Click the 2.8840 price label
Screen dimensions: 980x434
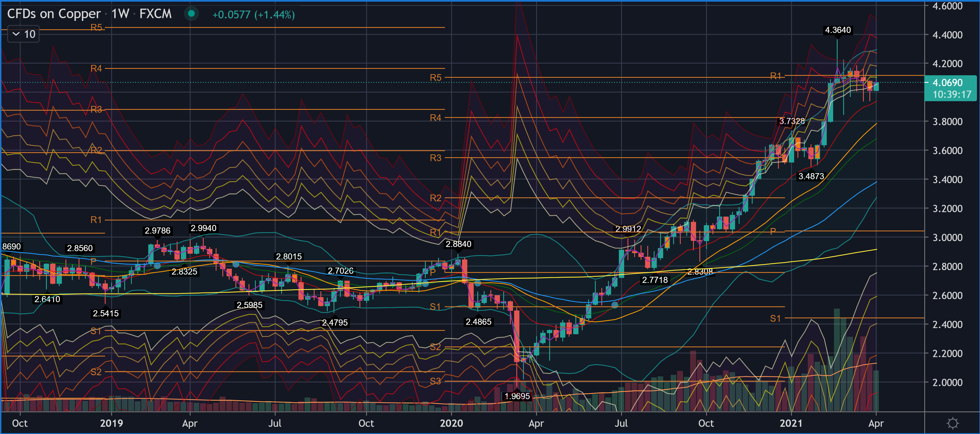[458, 244]
